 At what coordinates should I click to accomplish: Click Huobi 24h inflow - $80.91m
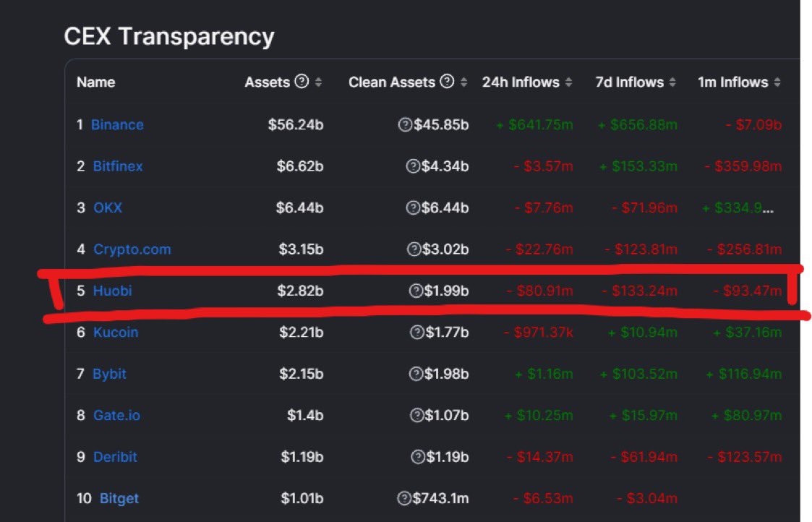pyautogui.click(x=539, y=291)
